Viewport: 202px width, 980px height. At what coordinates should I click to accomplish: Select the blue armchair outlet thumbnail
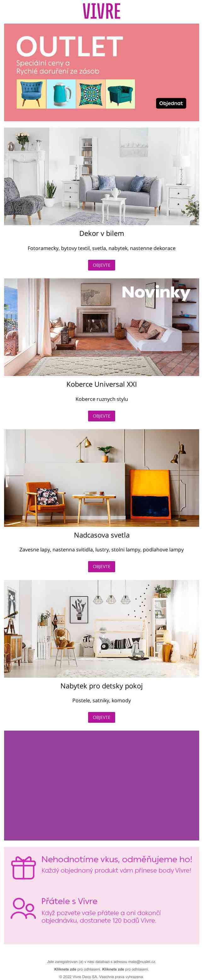click(31, 94)
